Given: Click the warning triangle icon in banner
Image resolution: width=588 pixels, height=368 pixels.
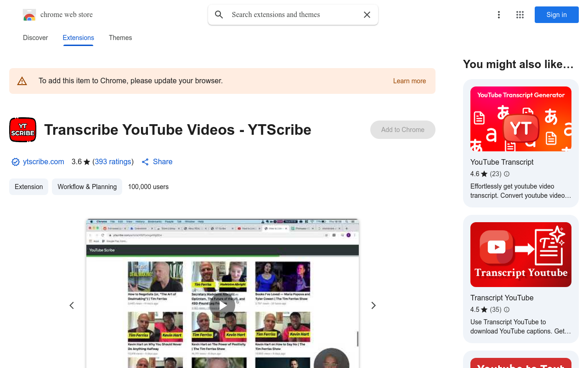Looking at the screenshot, I should (22, 81).
